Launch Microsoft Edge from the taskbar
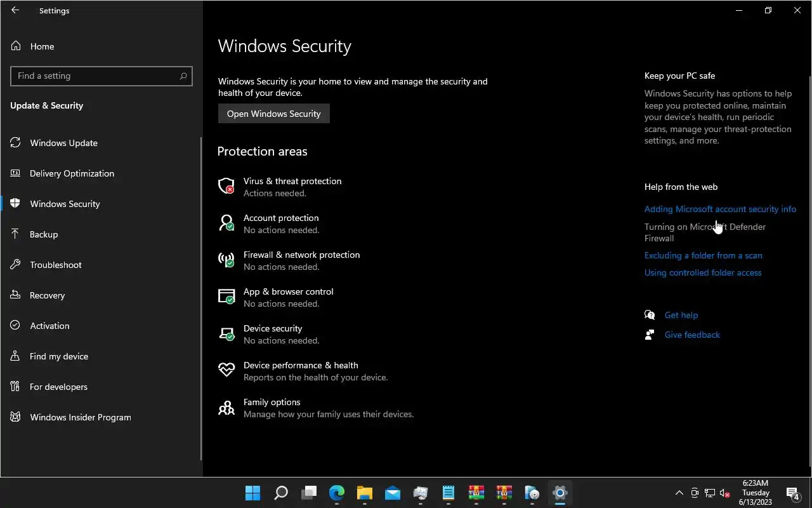812x508 pixels. (x=336, y=493)
